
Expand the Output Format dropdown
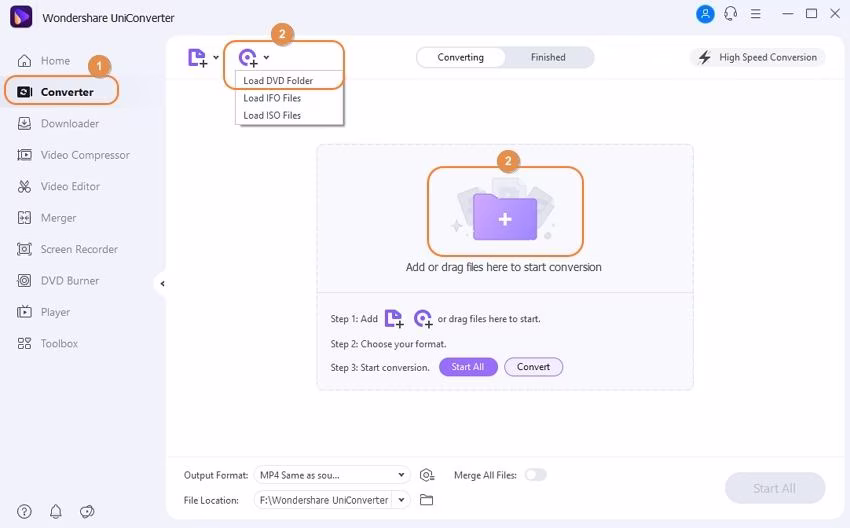(402, 475)
